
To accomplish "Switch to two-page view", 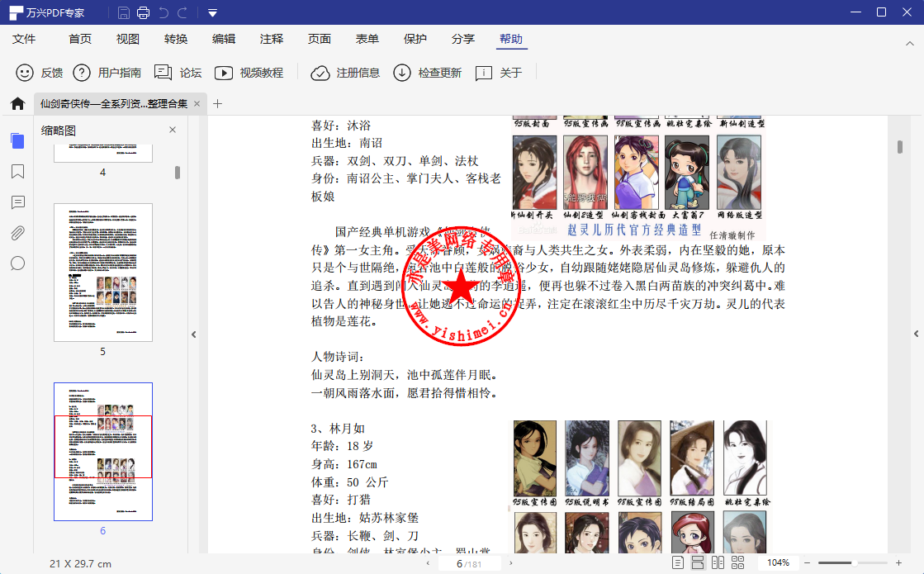I will tap(718, 562).
